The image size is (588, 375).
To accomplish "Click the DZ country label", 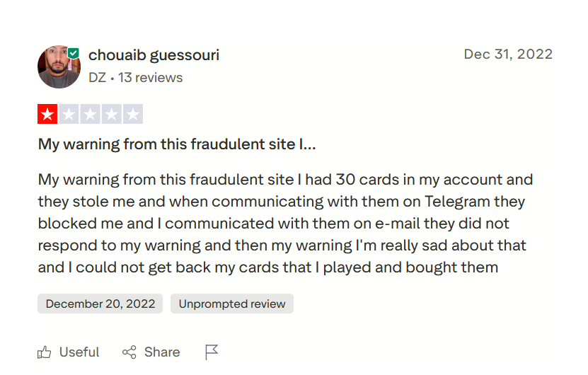I will pos(97,78).
